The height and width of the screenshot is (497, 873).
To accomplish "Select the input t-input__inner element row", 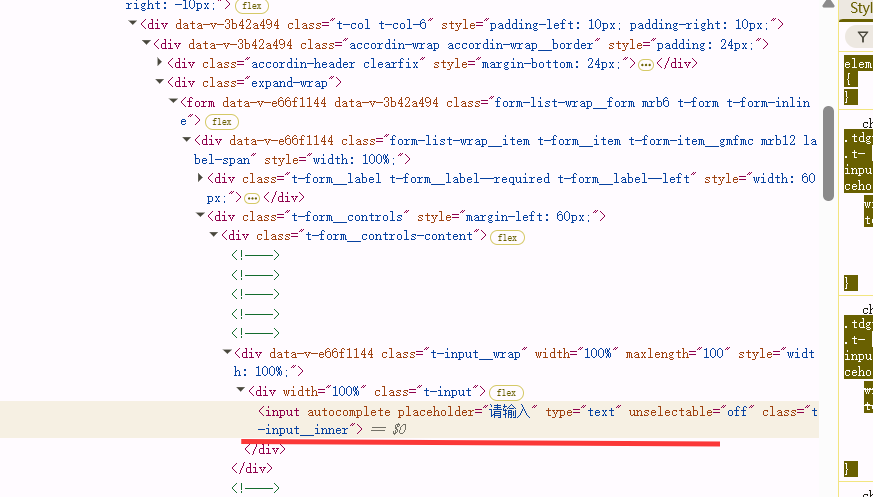I will 409,420.
